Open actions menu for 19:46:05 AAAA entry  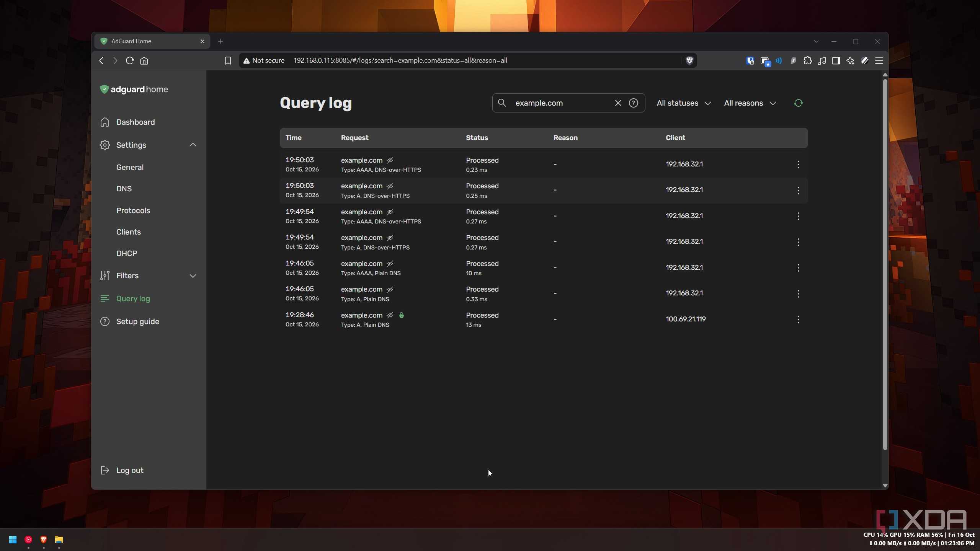pyautogui.click(x=798, y=268)
